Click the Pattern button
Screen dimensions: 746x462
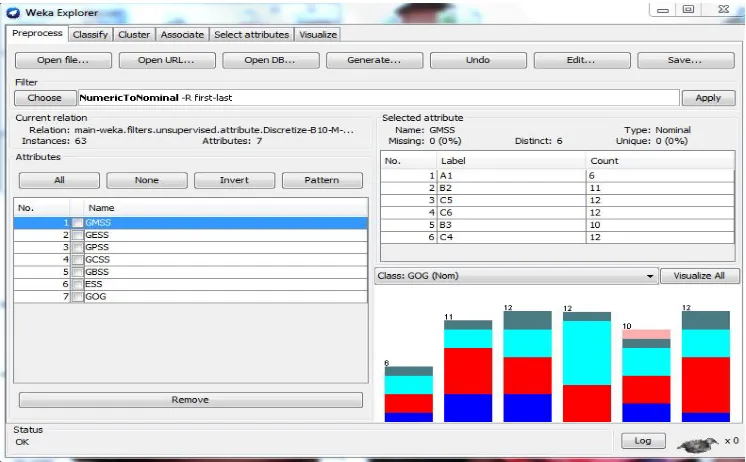point(322,180)
